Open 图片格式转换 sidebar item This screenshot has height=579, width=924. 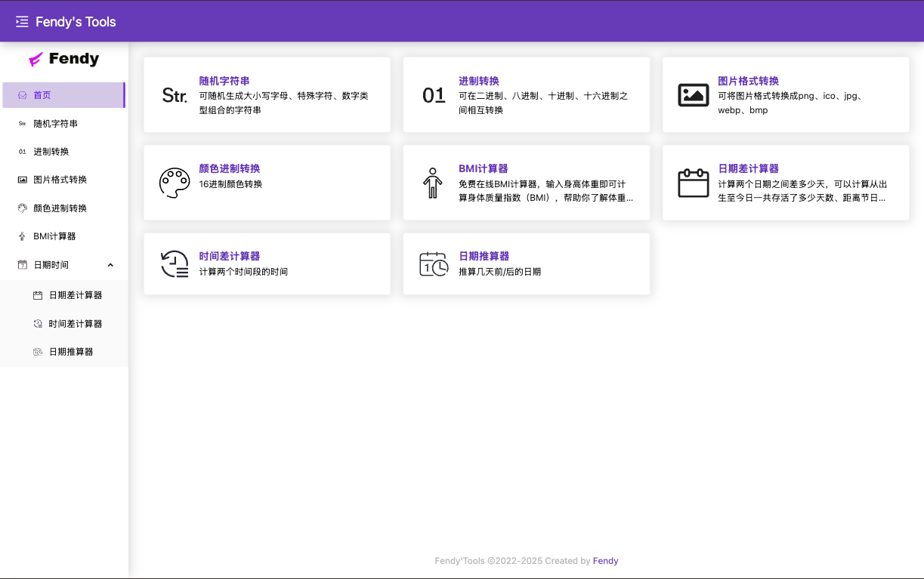pos(60,180)
